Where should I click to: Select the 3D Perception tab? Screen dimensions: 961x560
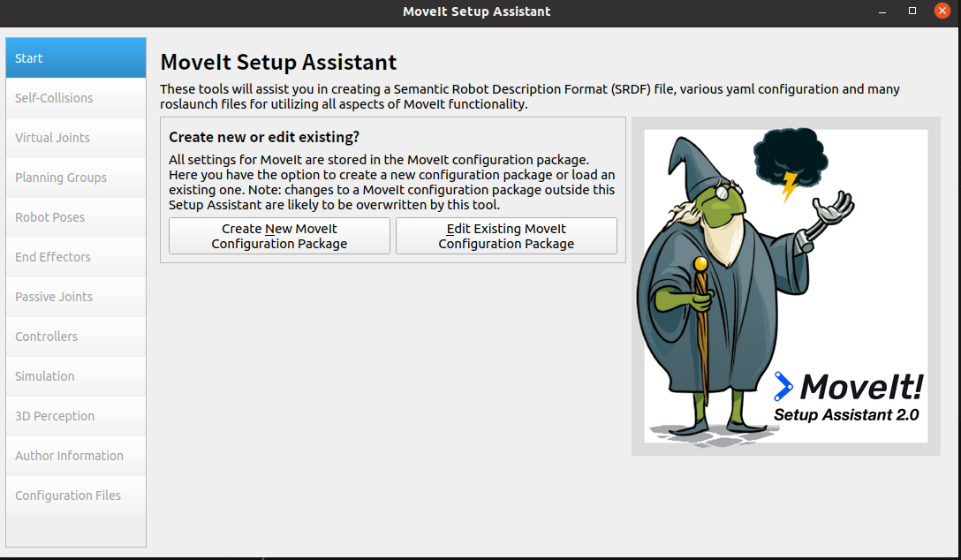pos(75,416)
